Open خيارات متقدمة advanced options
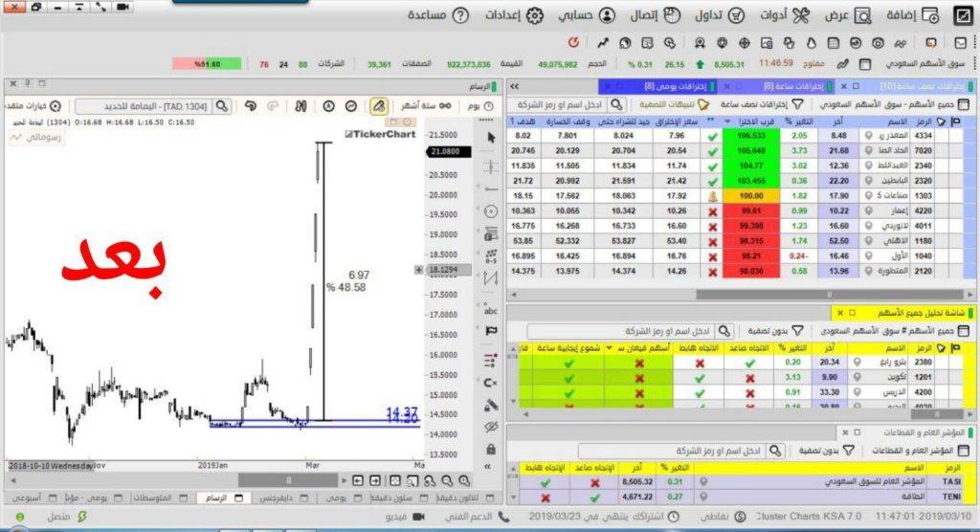The height and width of the screenshot is (532, 980). click(x=33, y=106)
